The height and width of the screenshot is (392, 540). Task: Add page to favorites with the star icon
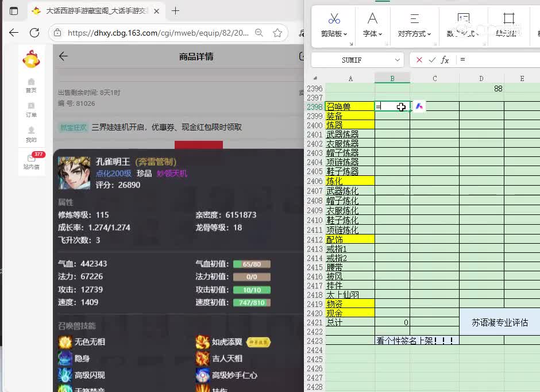point(277,33)
